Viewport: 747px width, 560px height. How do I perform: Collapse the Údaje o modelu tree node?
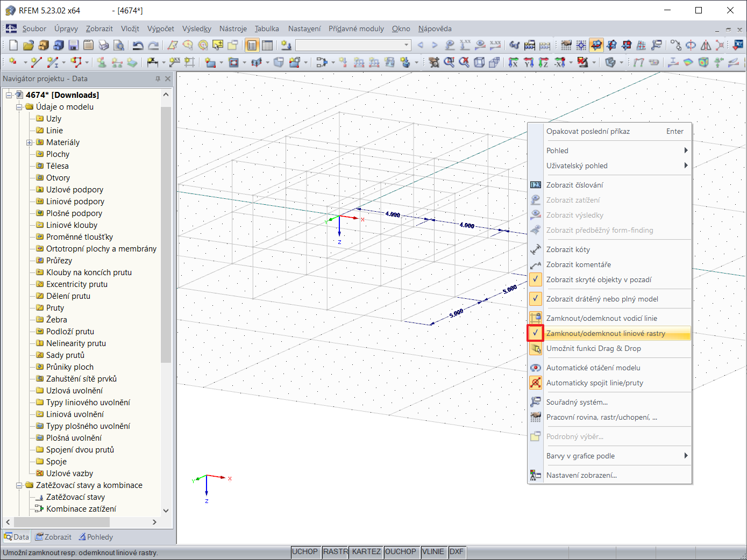19,107
